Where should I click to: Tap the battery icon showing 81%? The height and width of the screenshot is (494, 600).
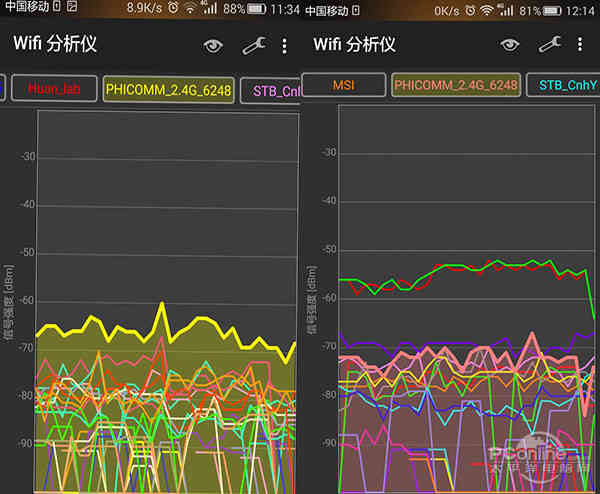[552, 11]
